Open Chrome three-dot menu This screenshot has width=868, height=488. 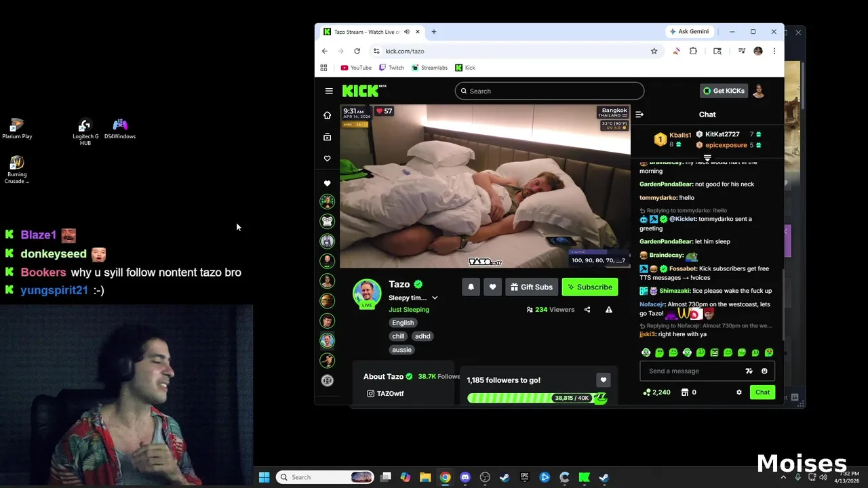pos(774,51)
